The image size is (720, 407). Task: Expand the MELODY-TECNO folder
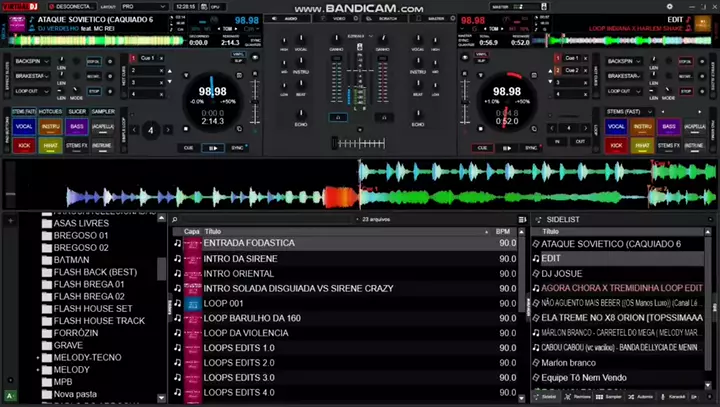point(39,357)
